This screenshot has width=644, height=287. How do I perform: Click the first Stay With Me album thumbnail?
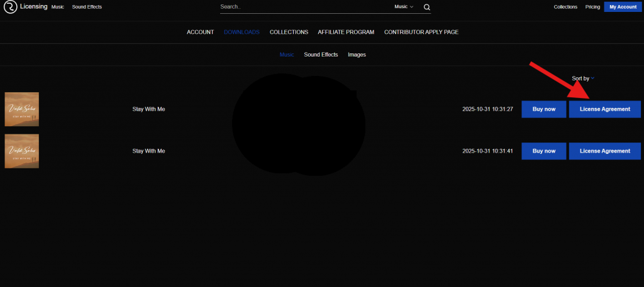22,109
